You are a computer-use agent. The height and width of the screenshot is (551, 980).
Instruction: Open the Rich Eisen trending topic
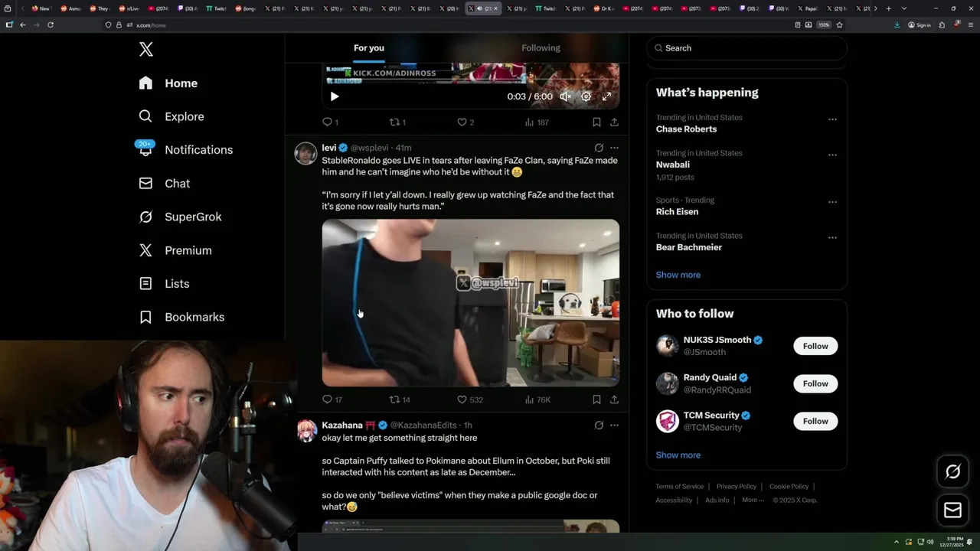[677, 212]
